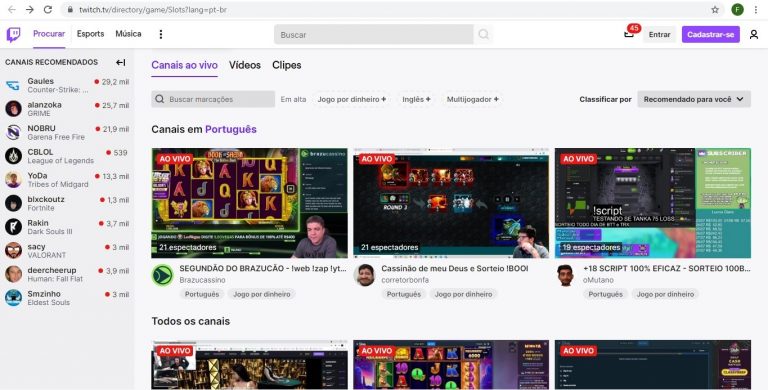Screen dimensions: 768x390
Task: Open the oMutano script stream thumbnail
Action: click(x=653, y=203)
